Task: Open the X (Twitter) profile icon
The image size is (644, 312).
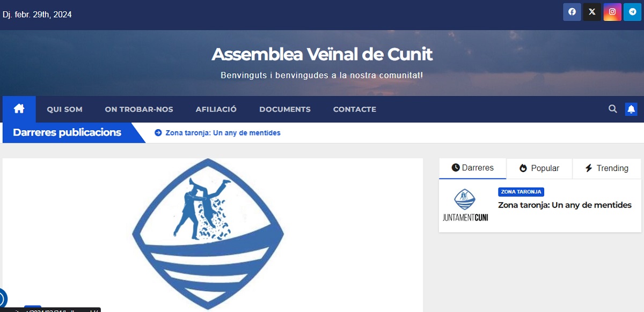Action: pos(592,12)
